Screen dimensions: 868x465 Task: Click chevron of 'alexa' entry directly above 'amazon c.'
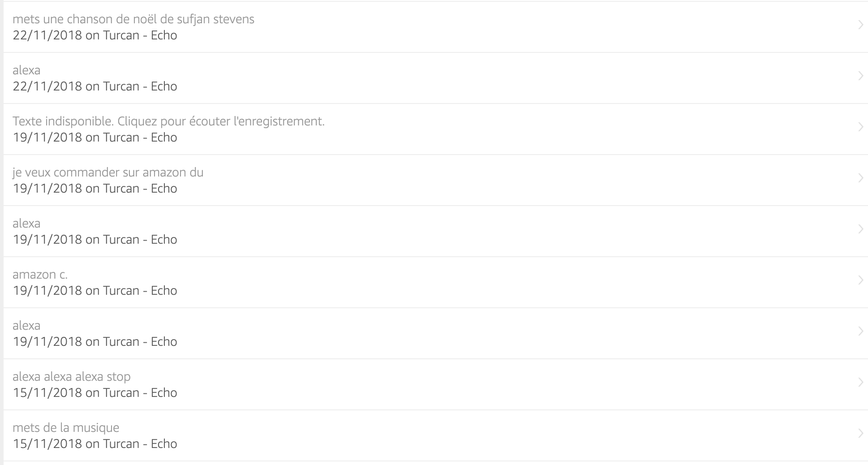click(860, 229)
